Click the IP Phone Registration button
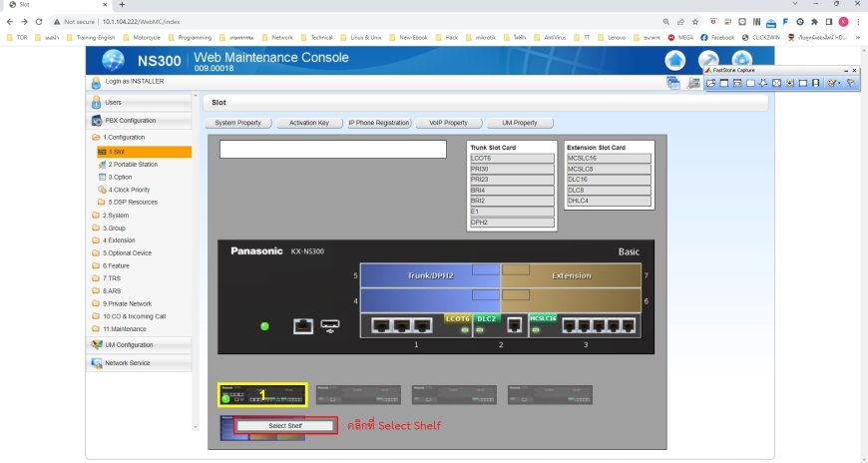The image size is (868, 463). tap(379, 123)
